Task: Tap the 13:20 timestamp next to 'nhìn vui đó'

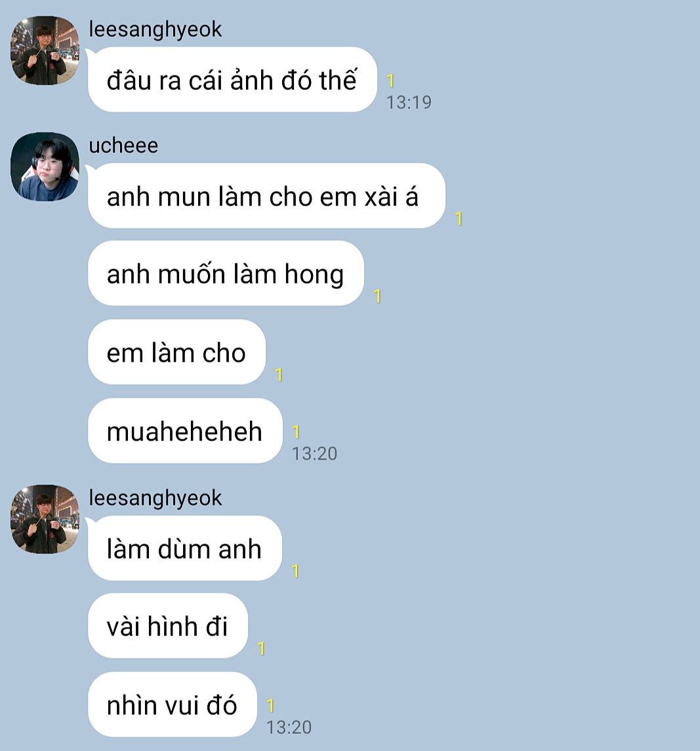Action: click(x=289, y=727)
